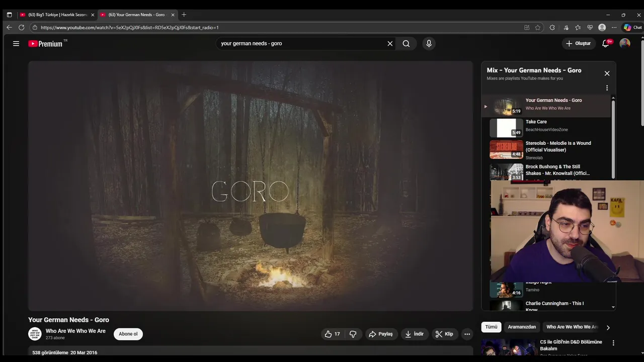Run search with the magnifier button

tap(406, 44)
